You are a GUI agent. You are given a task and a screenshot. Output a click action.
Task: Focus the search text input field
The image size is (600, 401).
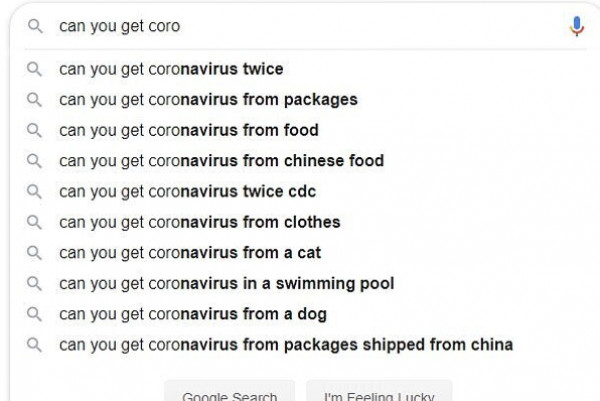pyautogui.click(x=300, y=27)
